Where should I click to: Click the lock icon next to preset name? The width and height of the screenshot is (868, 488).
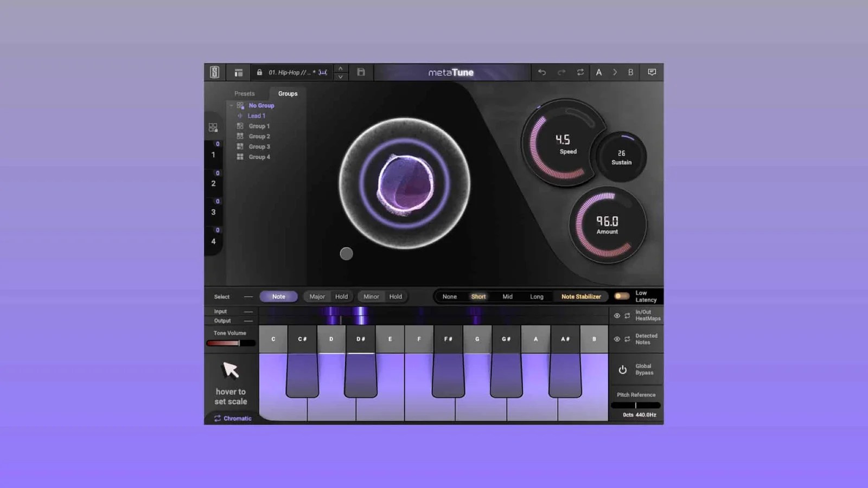click(x=260, y=72)
